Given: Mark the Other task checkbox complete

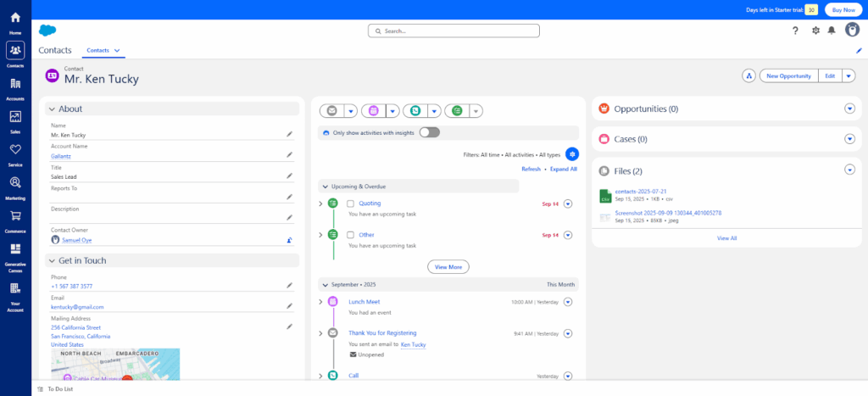Looking at the screenshot, I should point(351,235).
